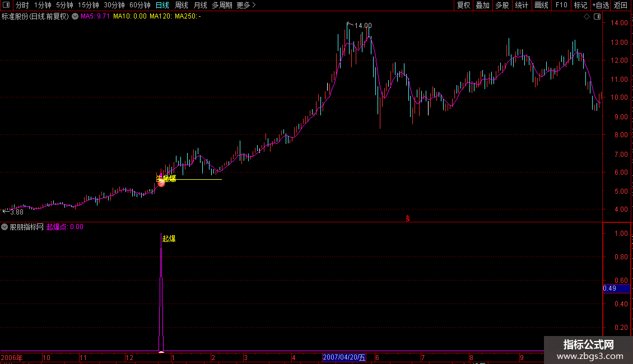Toggle the sidebar panel icon at top left

[x=6, y=5]
